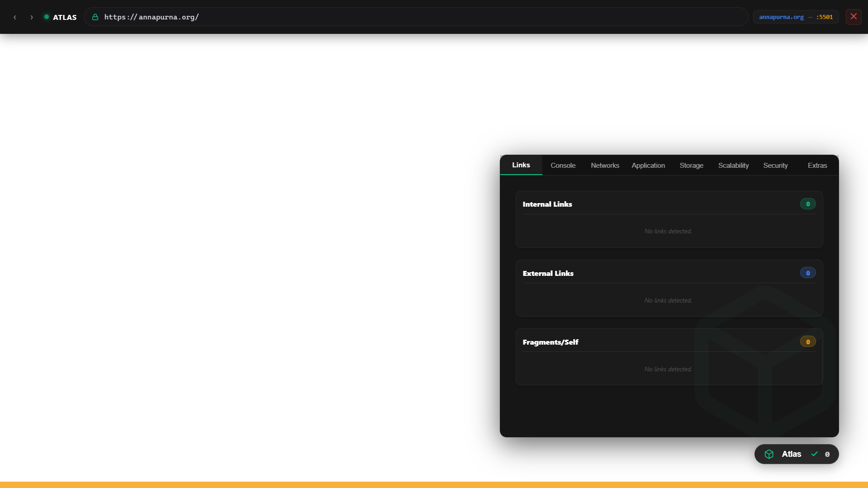This screenshot has height=488, width=868.
Task: Switch to the Extras tab
Action: coord(817,165)
